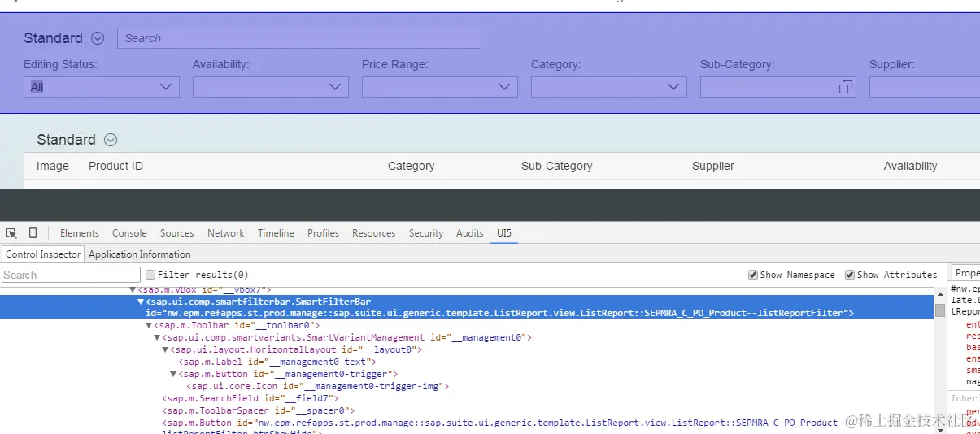Open the Network tab
The width and height of the screenshot is (980, 434).
pyautogui.click(x=226, y=233)
